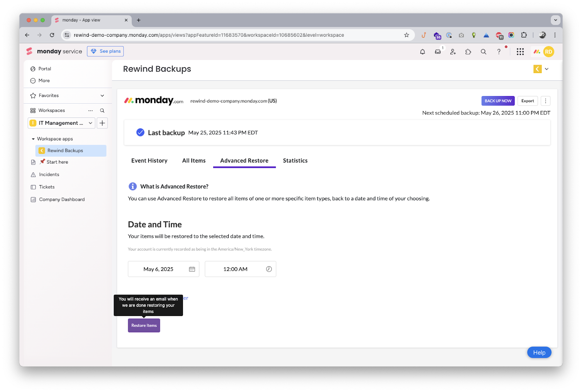Open the calendar icon in date field
This screenshot has height=392, width=582.
(192, 269)
